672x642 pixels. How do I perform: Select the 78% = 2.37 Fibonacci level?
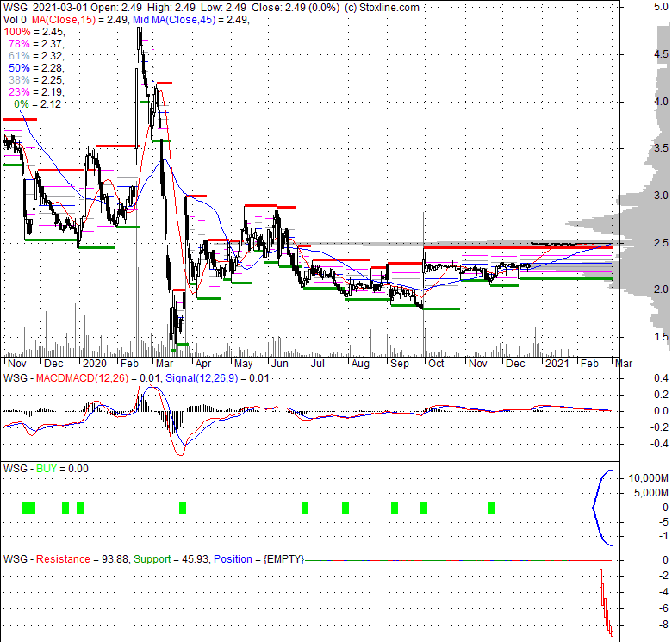coord(36,44)
